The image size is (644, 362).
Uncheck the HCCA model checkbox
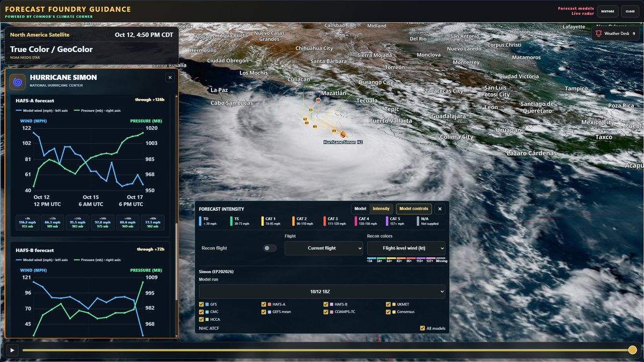pyautogui.click(x=202, y=319)
